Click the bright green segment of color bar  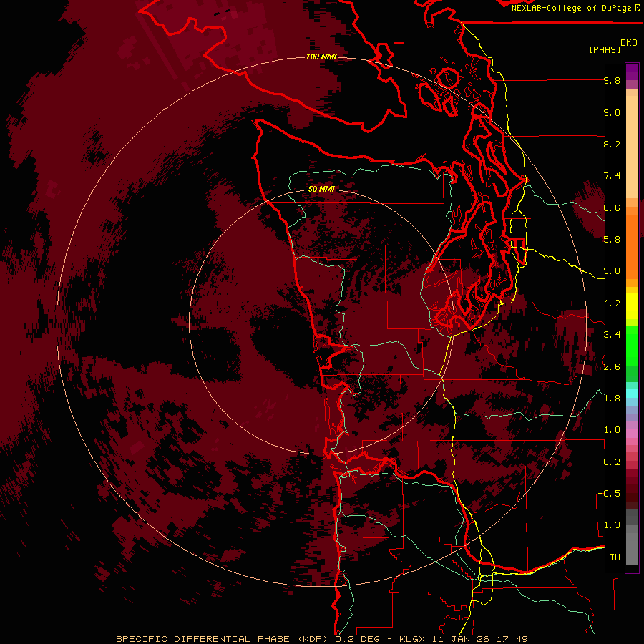pos(632,345)
